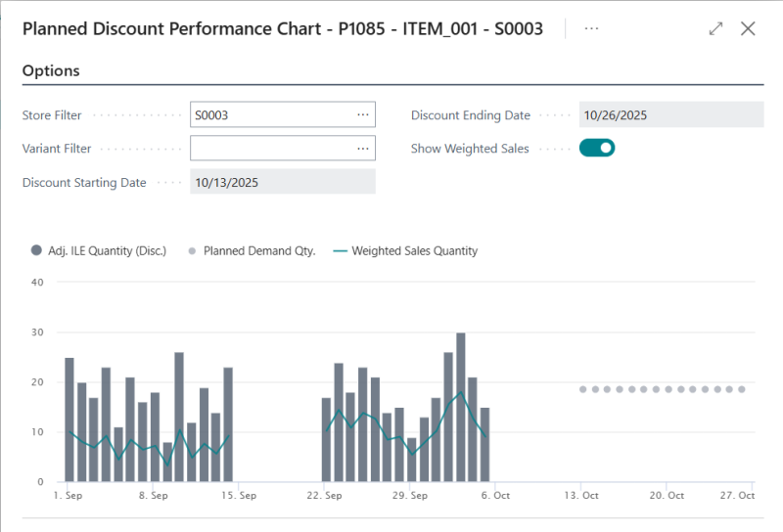Collapse the Options section header

[51, 71]
